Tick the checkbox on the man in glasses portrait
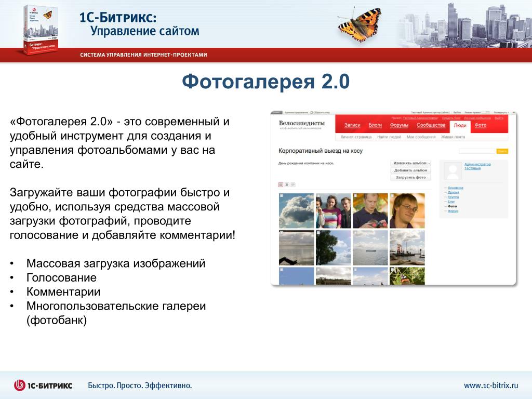The width and height of the screenshot is (532, 399). [x=392, y=196]
